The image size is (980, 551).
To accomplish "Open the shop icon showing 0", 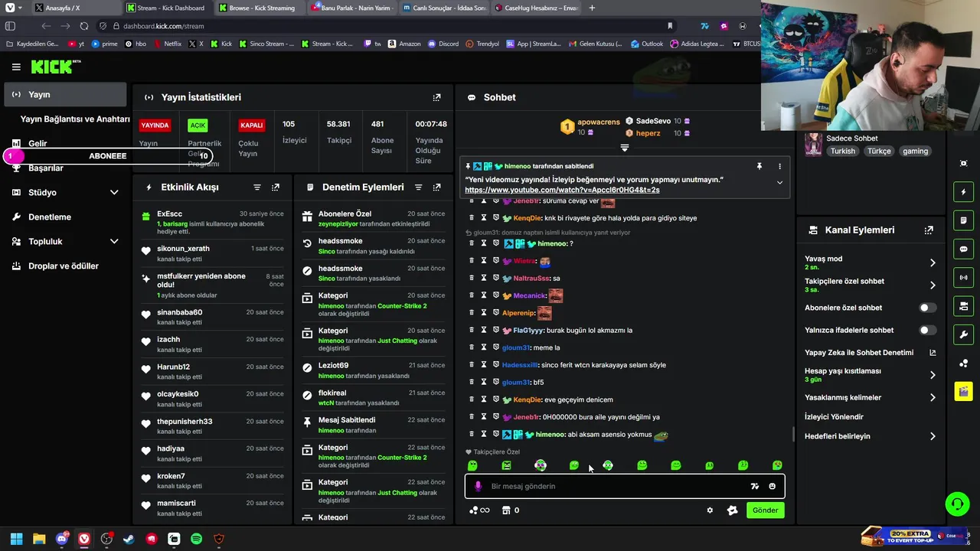I will (511, 510).
